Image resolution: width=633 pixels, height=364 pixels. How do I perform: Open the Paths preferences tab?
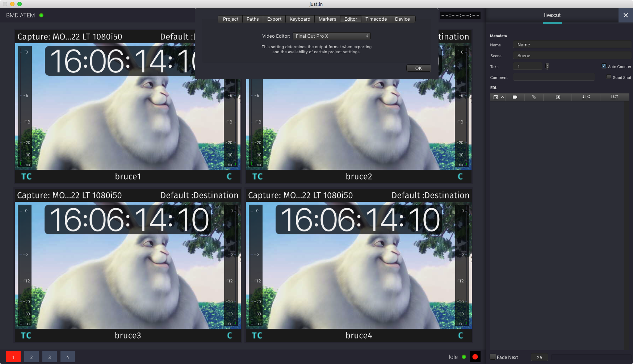pyautogui.click(x=253, y=19)
